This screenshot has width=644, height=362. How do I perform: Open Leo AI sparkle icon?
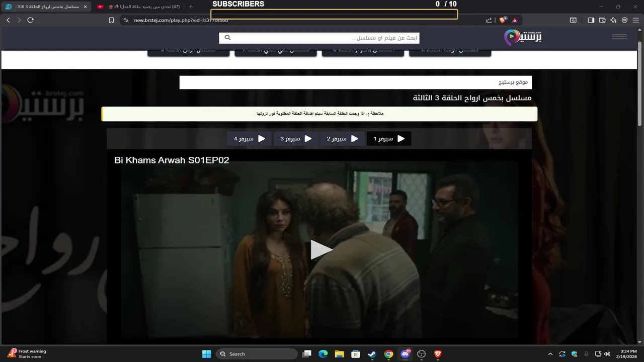pyautogui.click(x=613, y=20)
